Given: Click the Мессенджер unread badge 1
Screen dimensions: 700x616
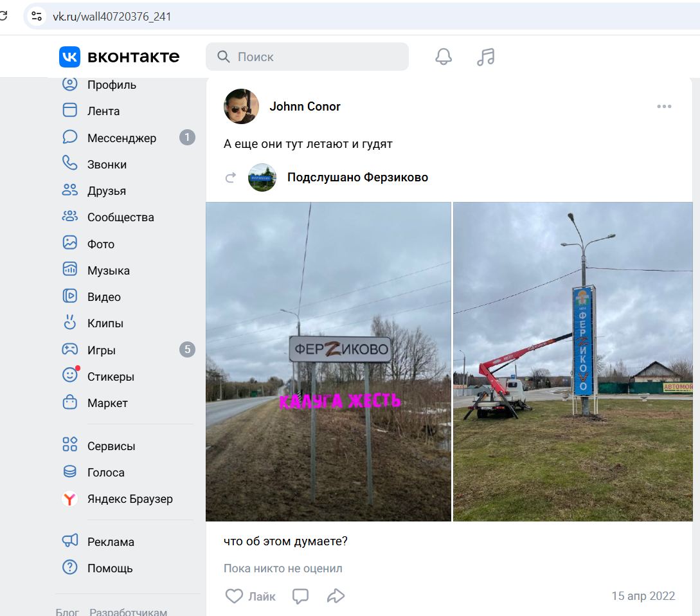Looking at the screenshot, I should (187, 137).
